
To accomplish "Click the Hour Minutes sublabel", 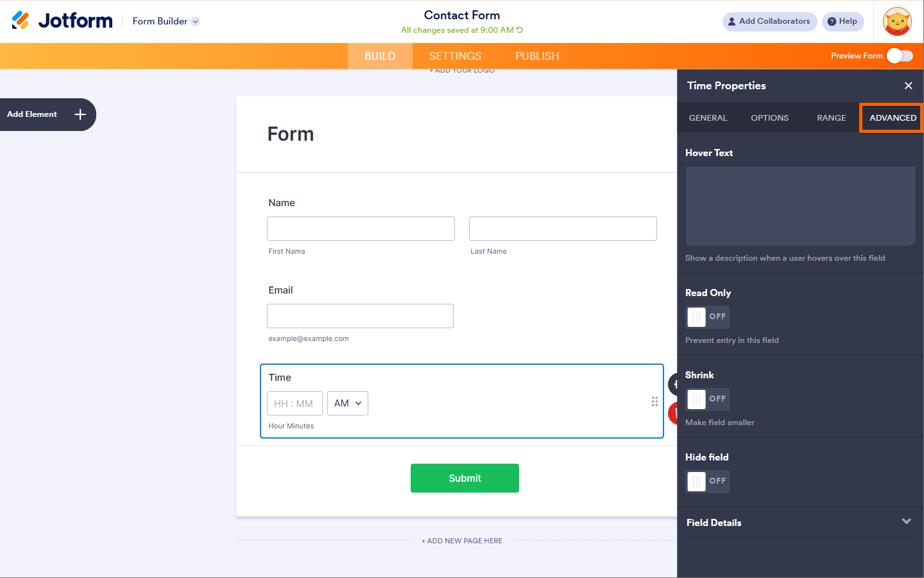I will 291,426.
